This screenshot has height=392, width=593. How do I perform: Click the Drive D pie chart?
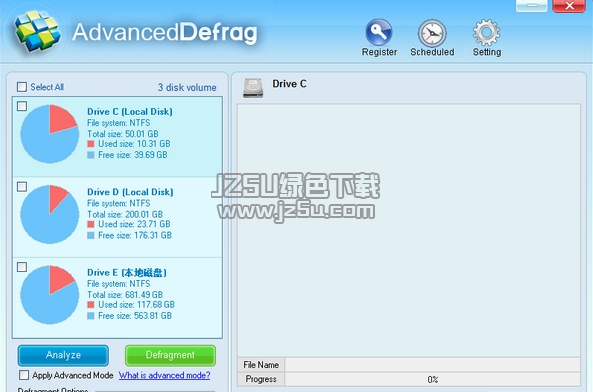click(50, 214)
